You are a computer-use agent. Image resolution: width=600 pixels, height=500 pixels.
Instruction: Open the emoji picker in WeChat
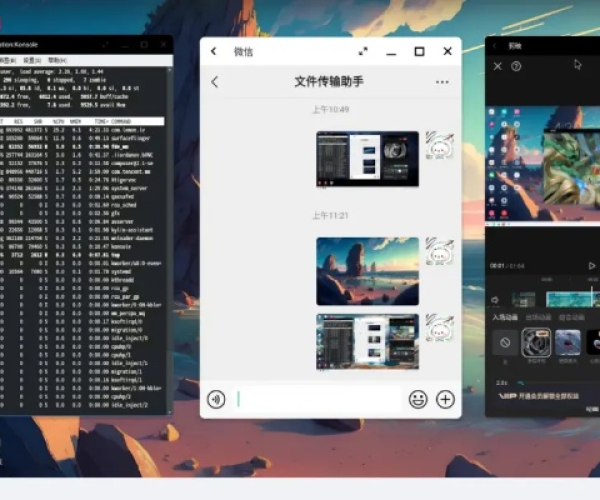click(417, 399)
